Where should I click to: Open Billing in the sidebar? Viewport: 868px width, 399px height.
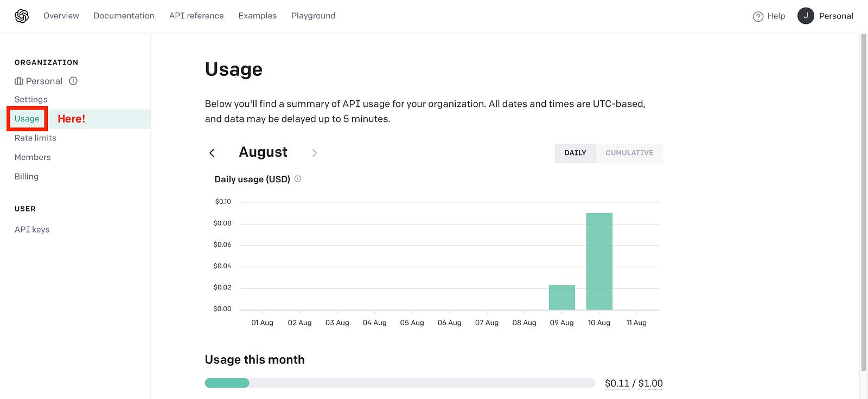click(27, 176)
